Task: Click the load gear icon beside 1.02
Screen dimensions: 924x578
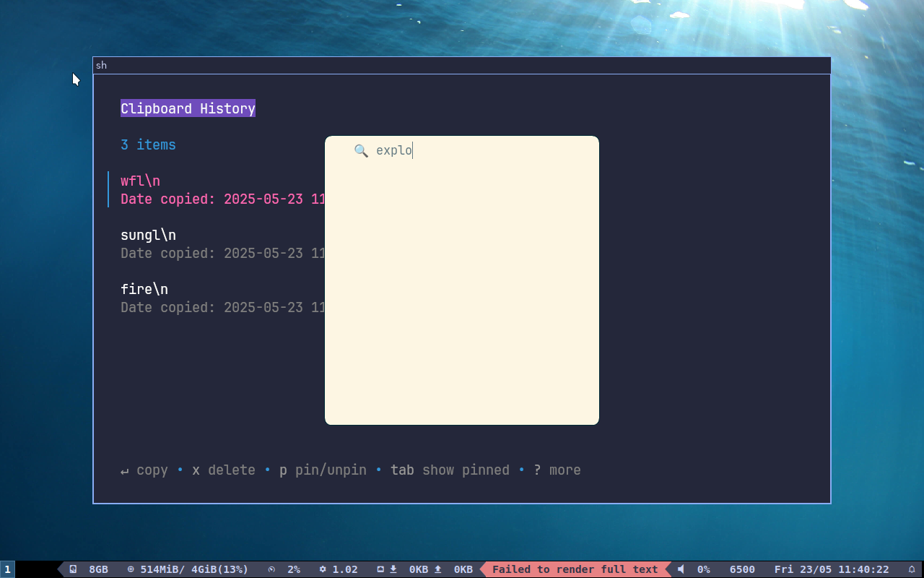Action: pos(323,569)
